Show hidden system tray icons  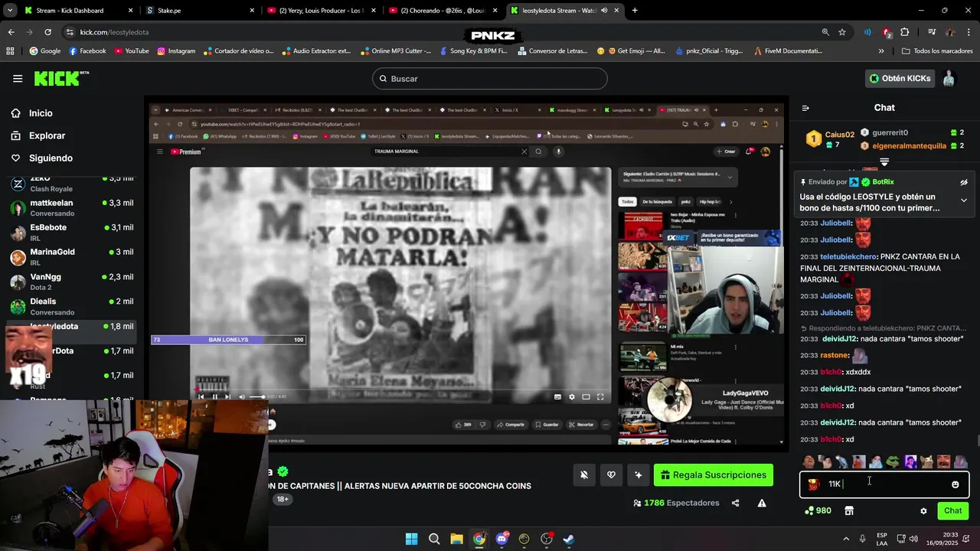tap(847, 539)
